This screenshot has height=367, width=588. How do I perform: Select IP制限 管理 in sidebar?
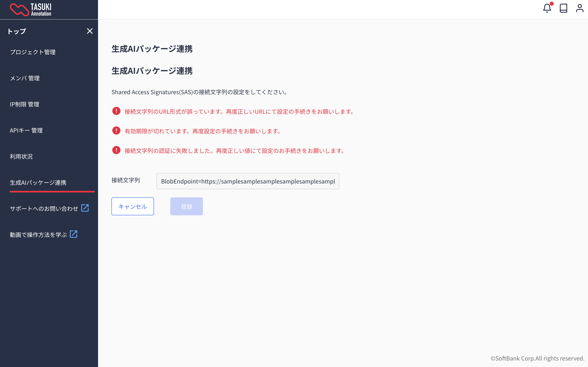coord(24,104)
